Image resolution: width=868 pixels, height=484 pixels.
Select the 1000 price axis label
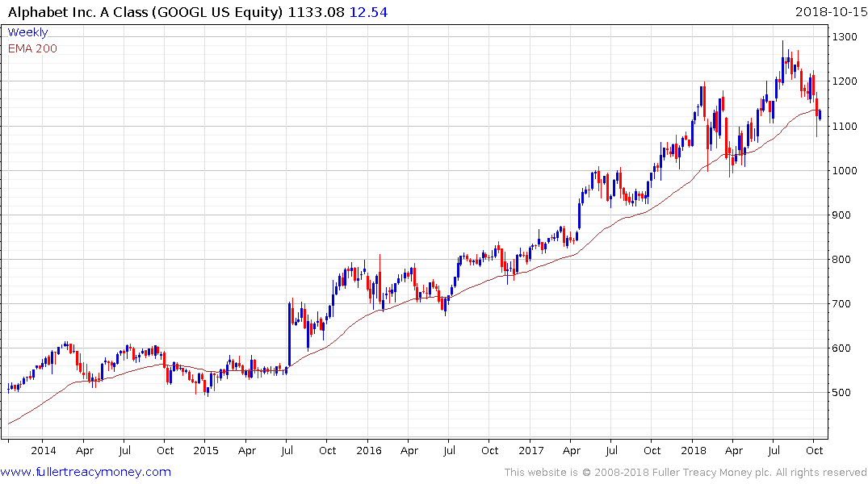pos(845,171)
